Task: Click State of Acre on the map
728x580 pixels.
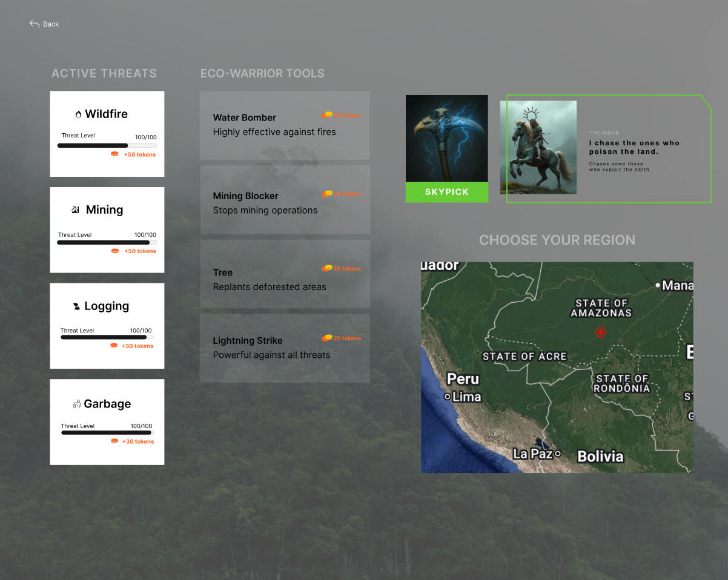Action: click(524, 357)
